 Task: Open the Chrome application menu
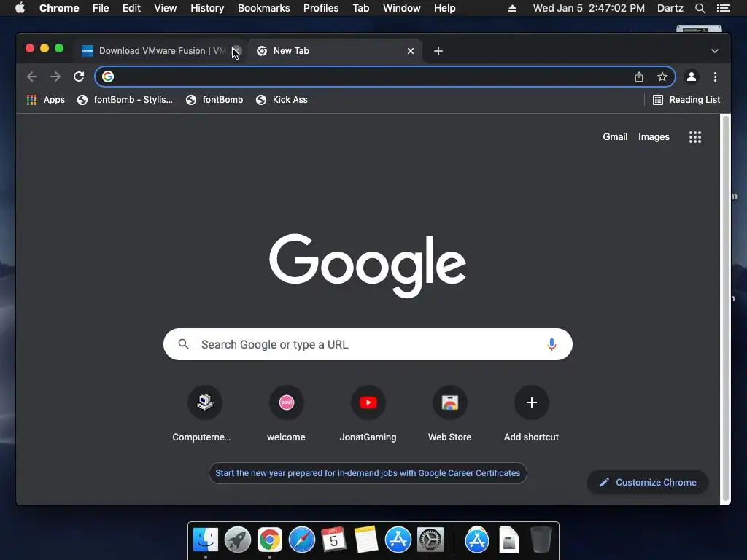tap(59, 8)
